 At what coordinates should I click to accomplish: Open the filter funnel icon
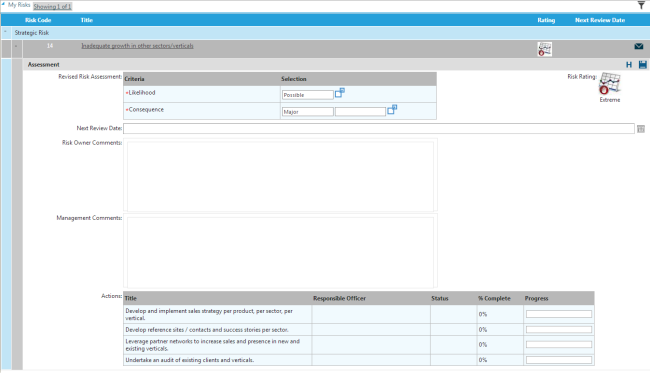click(x=641, y=6)
